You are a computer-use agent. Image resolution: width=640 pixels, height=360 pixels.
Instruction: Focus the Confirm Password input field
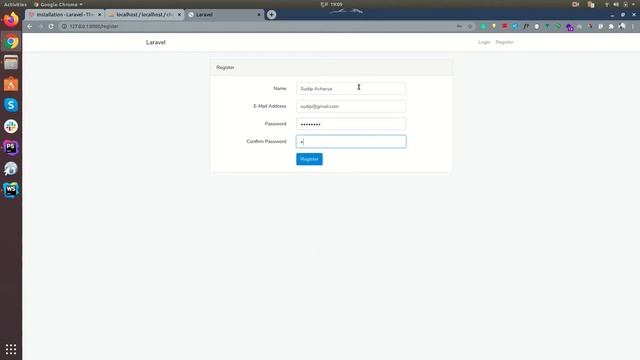pos(351,142)
